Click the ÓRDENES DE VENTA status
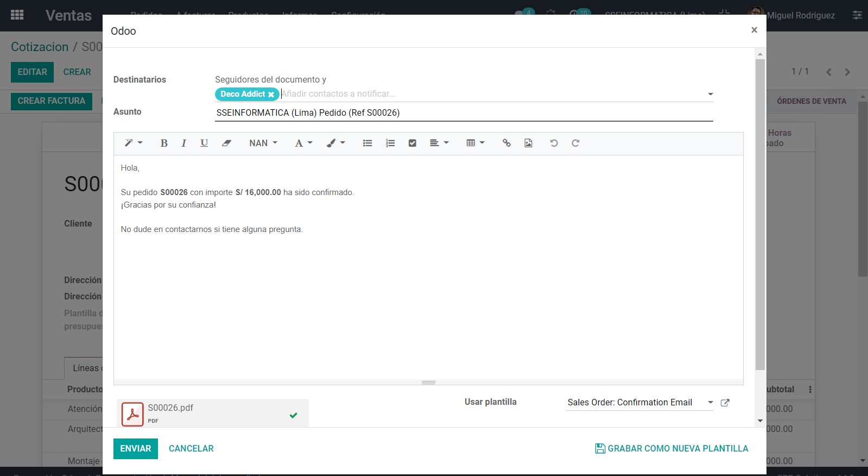The height and width of the screenshot is (476, 868). (812, 101)
